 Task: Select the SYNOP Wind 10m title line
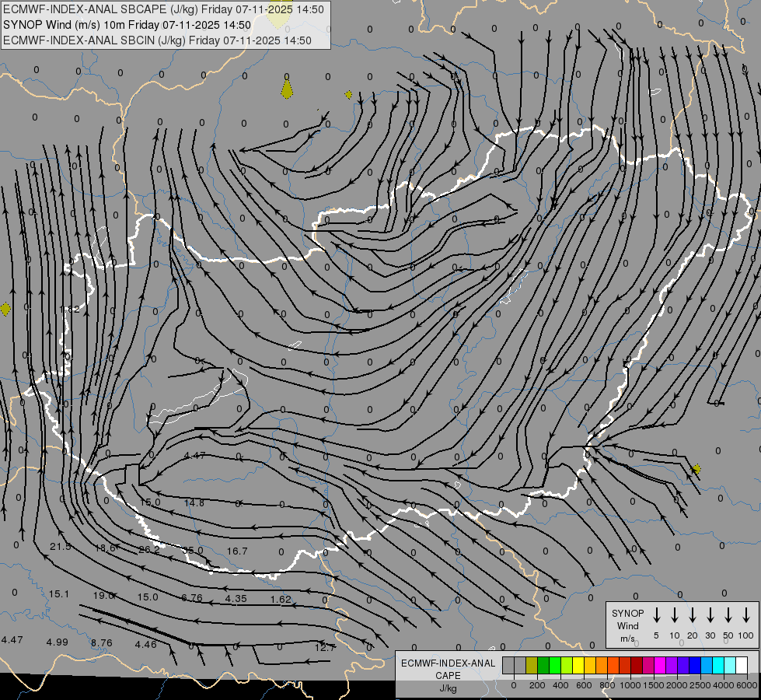(127, 25)
